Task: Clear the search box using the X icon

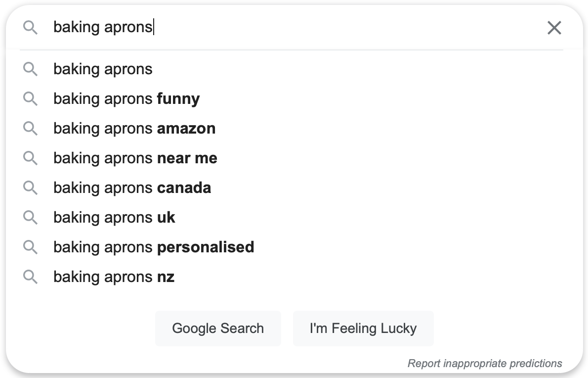Action: 554,28
